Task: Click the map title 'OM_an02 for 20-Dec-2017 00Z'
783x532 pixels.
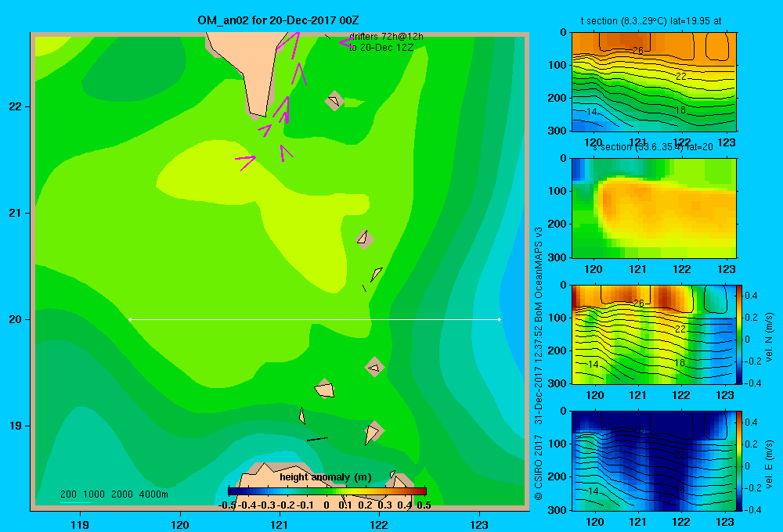Action: tap(278, 20)
